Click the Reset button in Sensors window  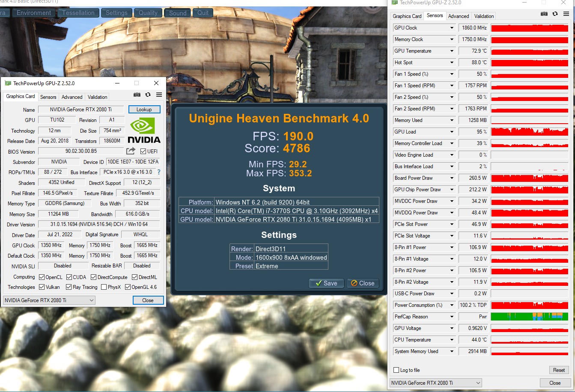coord(559,370)
